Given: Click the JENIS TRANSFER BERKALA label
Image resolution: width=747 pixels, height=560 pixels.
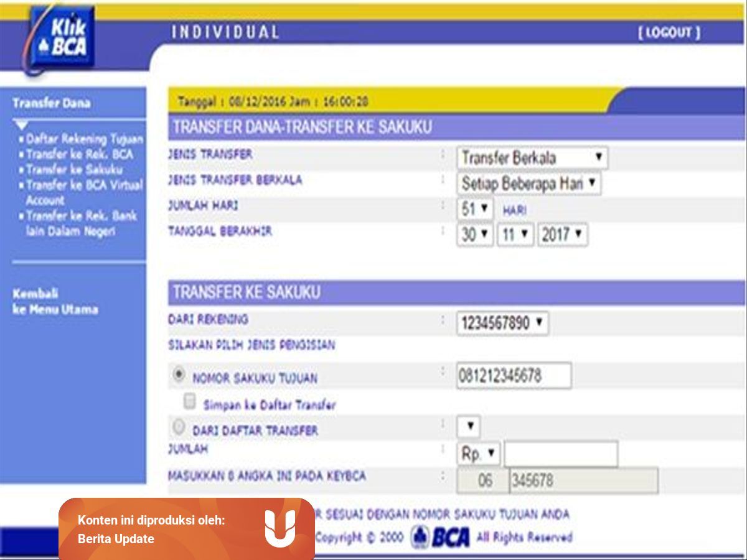Looking at the screenshot, I should pyautogui.click(x=235, y=180).
